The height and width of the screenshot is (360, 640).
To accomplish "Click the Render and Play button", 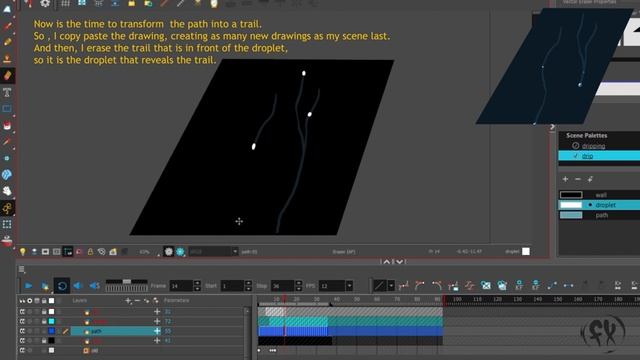I will [x=45, y=287].
